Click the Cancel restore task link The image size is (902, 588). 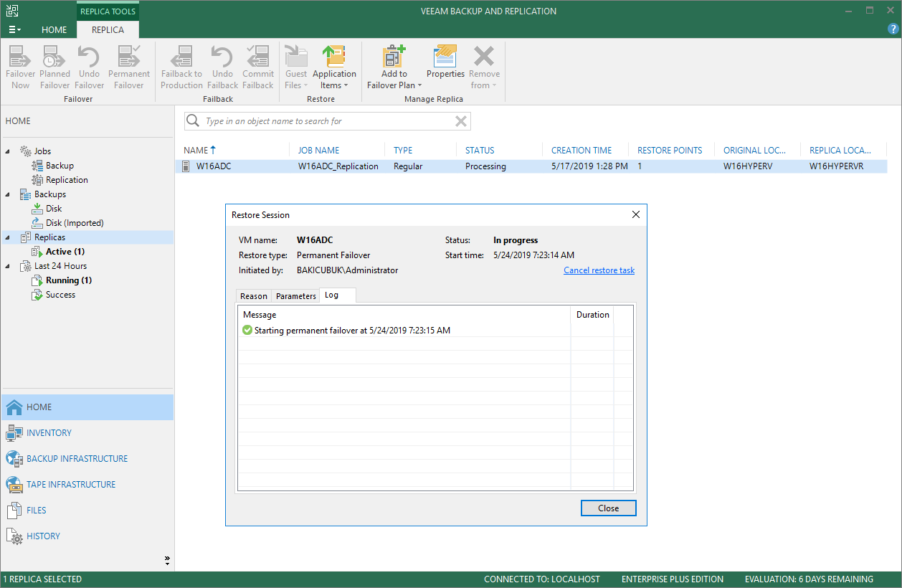click(599, 270)
